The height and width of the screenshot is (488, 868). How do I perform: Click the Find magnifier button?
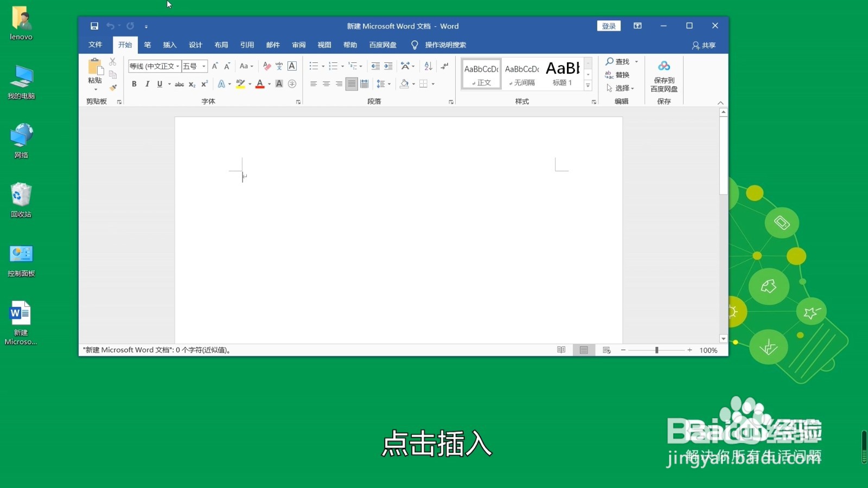click(618, 62)
